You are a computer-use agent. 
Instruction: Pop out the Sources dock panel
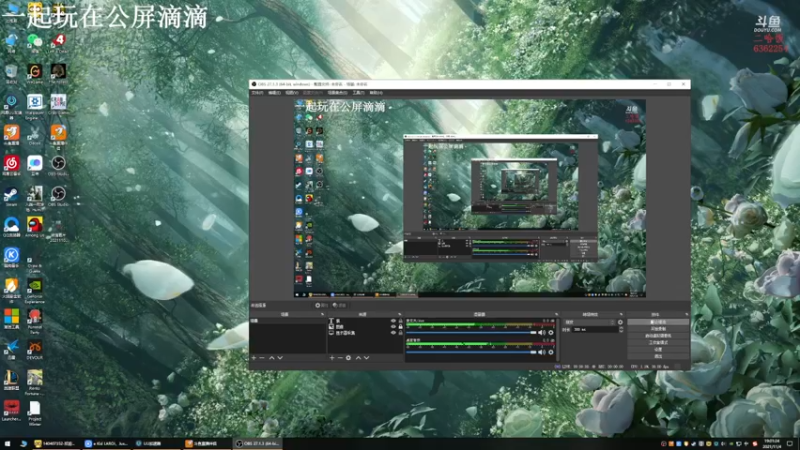(399, 314)
